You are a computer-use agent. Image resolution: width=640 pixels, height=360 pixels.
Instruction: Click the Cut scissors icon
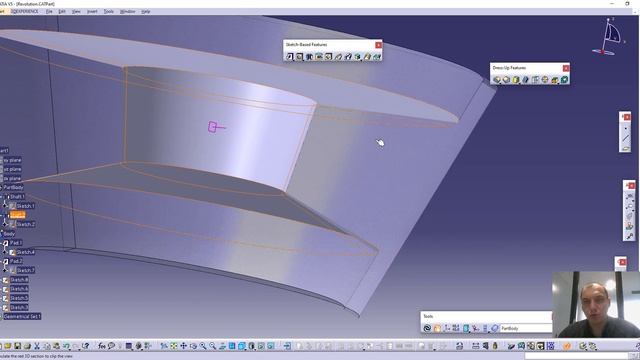(x=37, y=346)
